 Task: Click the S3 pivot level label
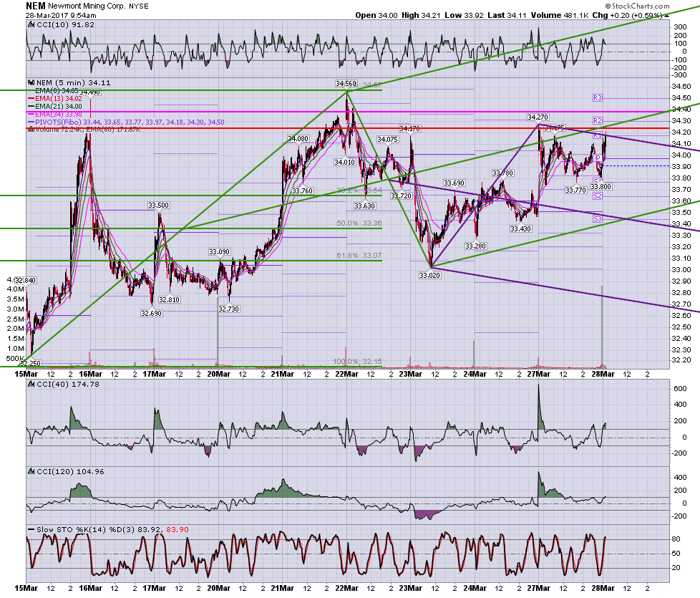point(598,219)
